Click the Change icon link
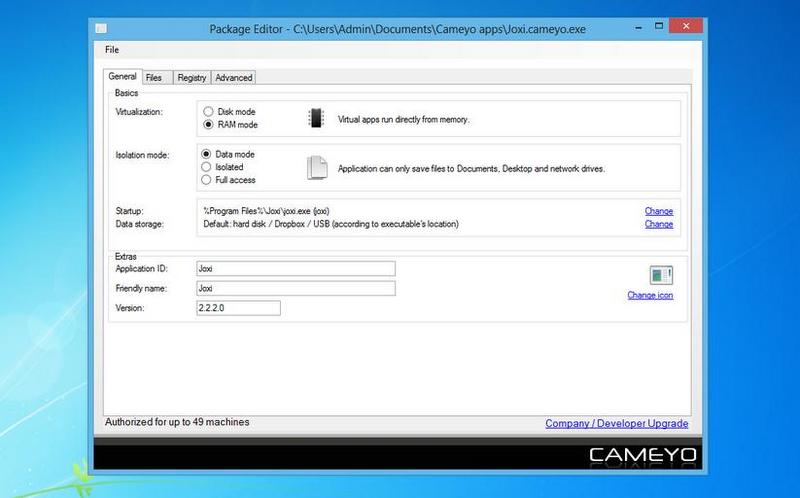This screenshot has width=800, height=498. (x=650, y=295)
